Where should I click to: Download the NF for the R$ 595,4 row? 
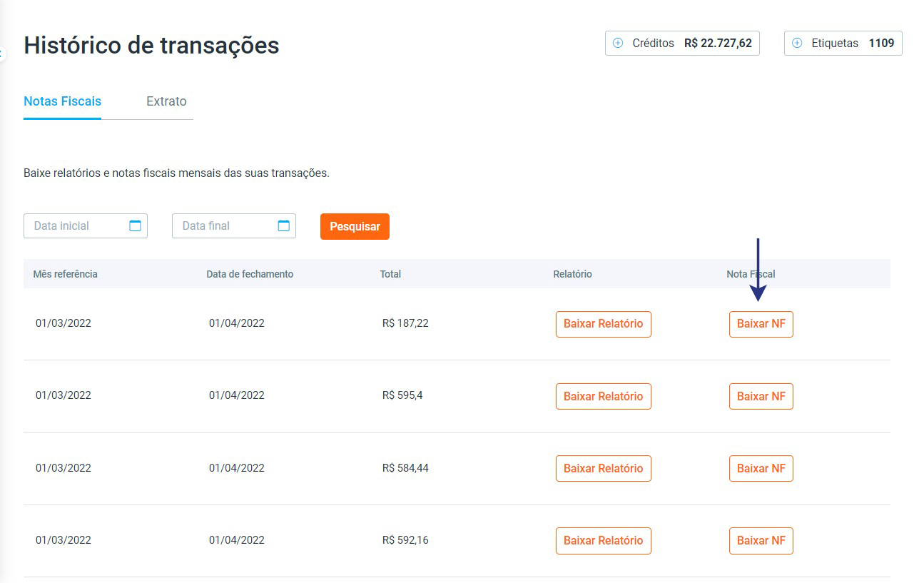[761, 396]
